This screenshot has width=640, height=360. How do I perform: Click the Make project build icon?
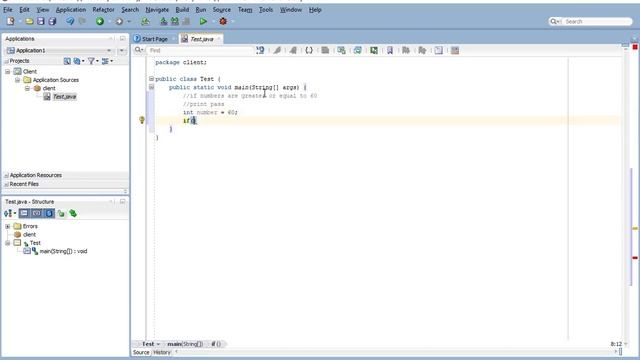click(x=164, y=21)
